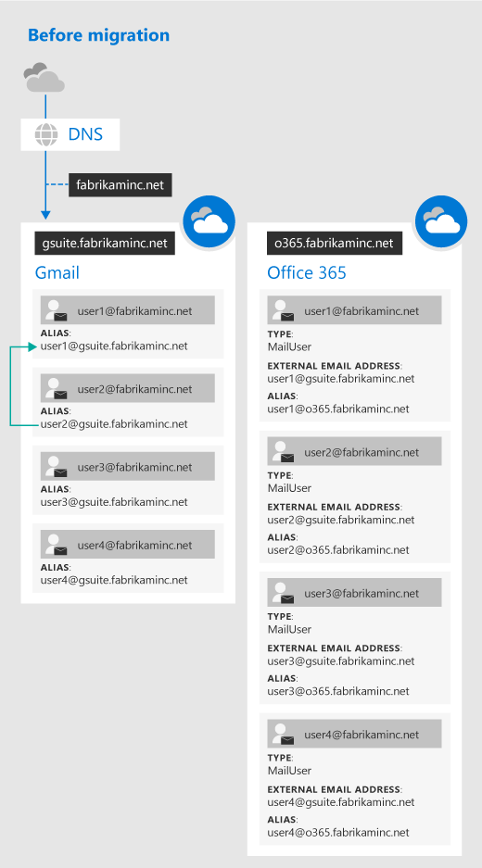Click the blue cloud badge on the Office 365 panel
The height and width of the screenshot is (868, 482).
click(441, 221)
